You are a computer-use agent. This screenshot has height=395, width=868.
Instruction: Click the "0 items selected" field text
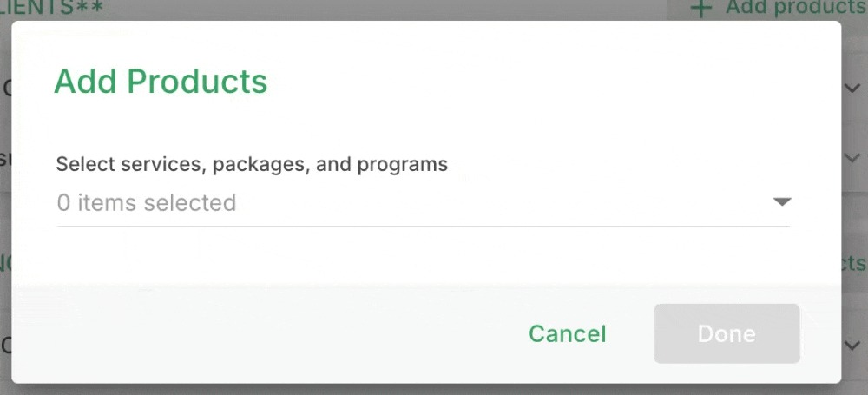(x=147, y=203)
